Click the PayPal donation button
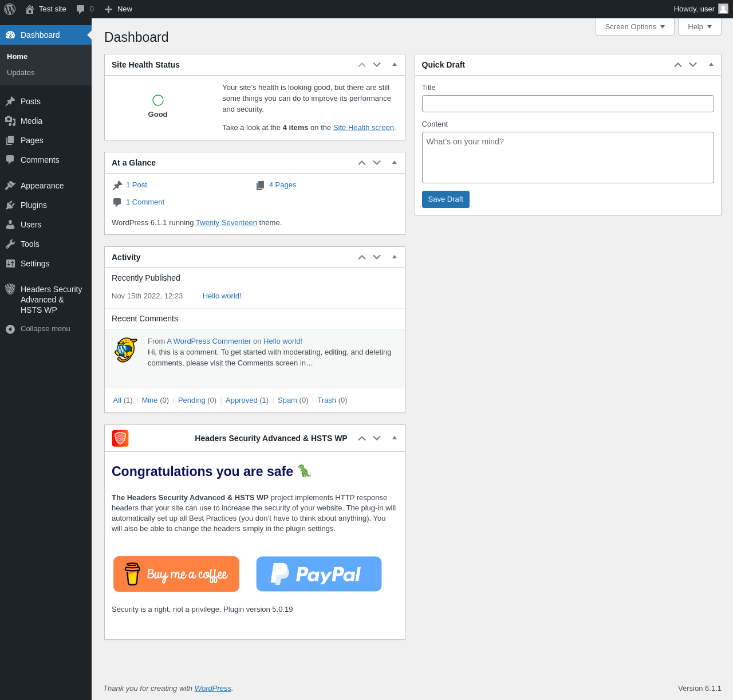 click(x=319, y=574)
